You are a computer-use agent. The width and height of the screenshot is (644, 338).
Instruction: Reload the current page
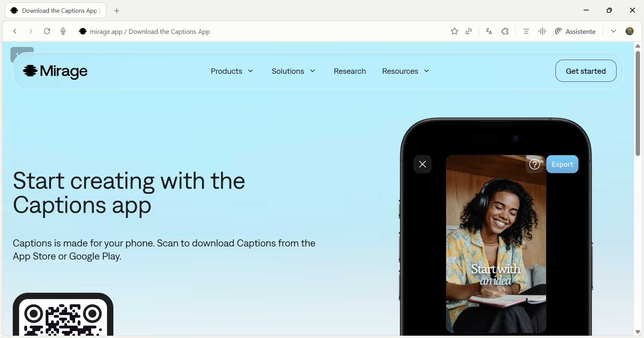[x=47, y=32]
